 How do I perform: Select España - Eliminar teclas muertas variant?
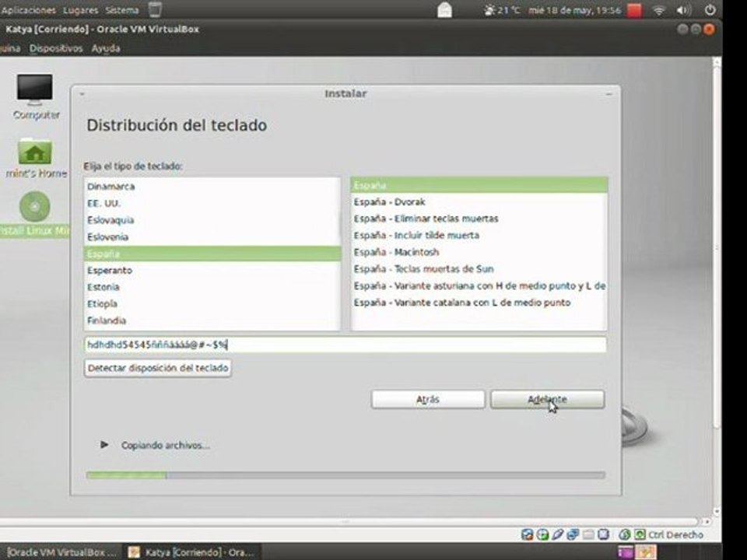pos(479,219)
